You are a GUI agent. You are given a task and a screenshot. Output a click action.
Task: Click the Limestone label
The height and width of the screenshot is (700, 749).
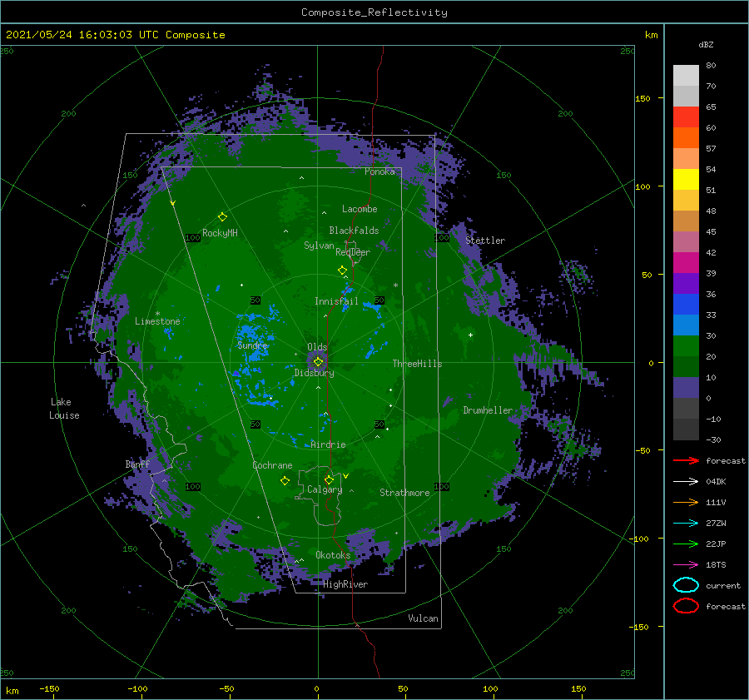point(157,321)
